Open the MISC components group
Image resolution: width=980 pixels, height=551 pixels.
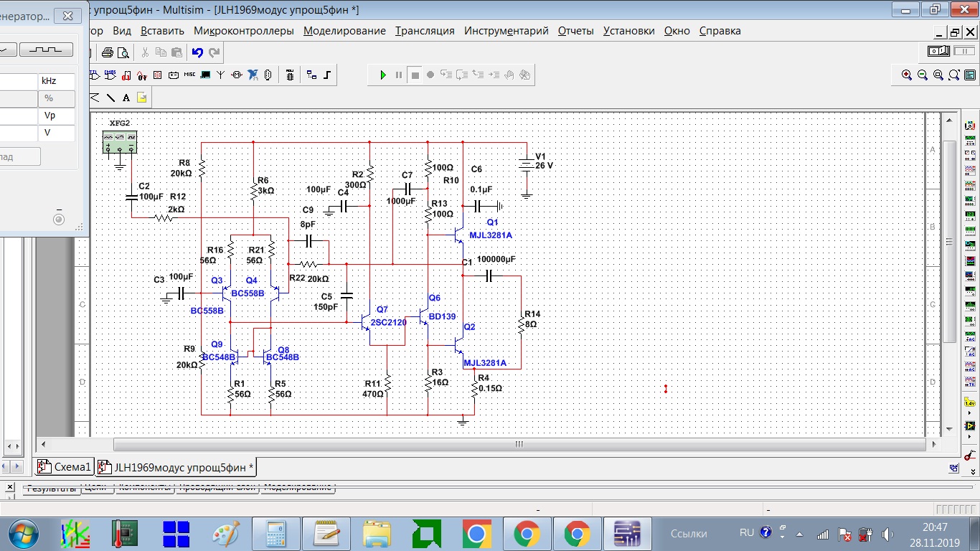(x=189, y=75)
